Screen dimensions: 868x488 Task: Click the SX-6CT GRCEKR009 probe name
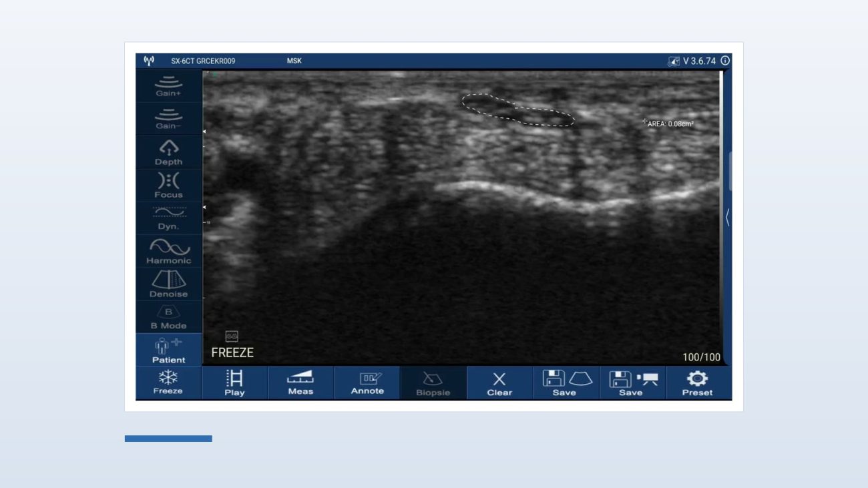(x=203, y=61)
